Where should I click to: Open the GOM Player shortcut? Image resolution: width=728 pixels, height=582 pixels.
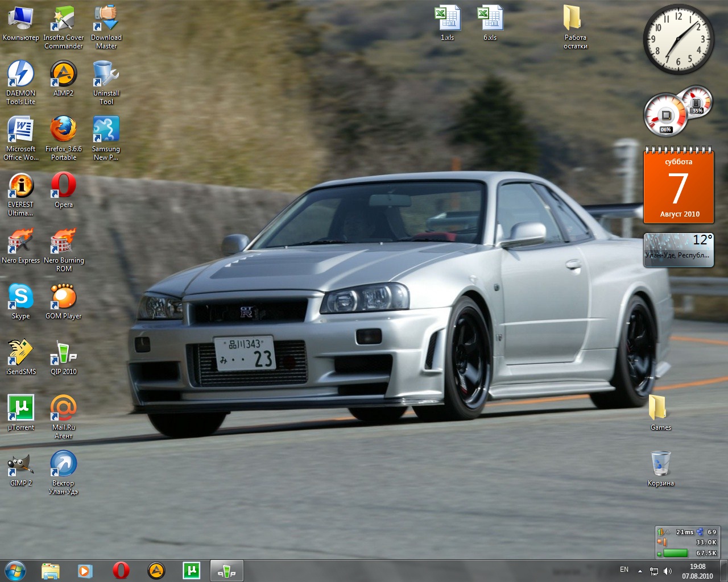(x=63, y=297)
